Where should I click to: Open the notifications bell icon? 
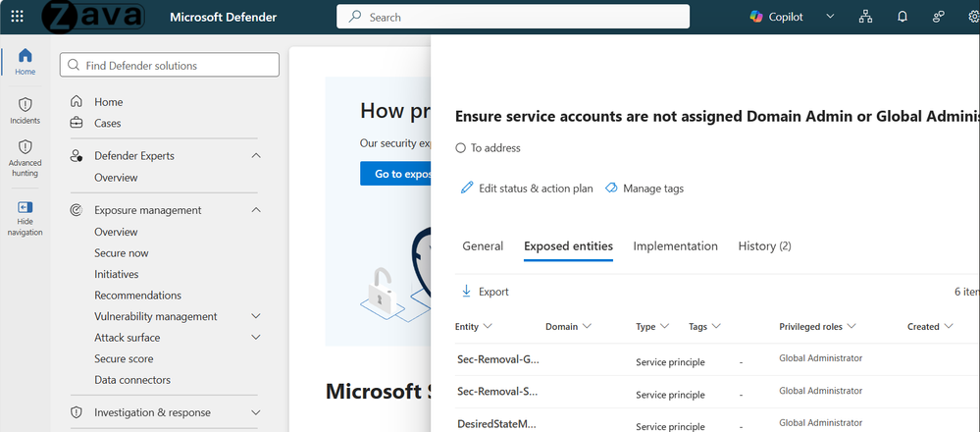[902, 17]
